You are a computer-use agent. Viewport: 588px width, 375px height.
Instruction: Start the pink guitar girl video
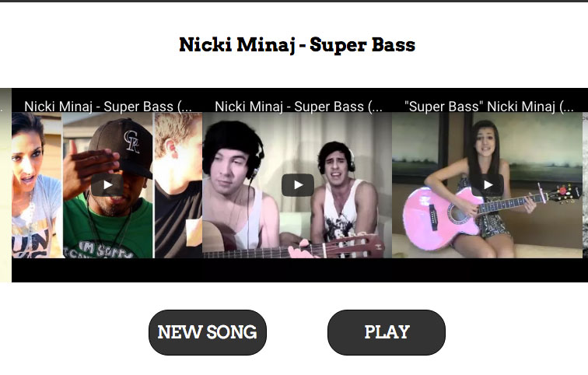488,185
